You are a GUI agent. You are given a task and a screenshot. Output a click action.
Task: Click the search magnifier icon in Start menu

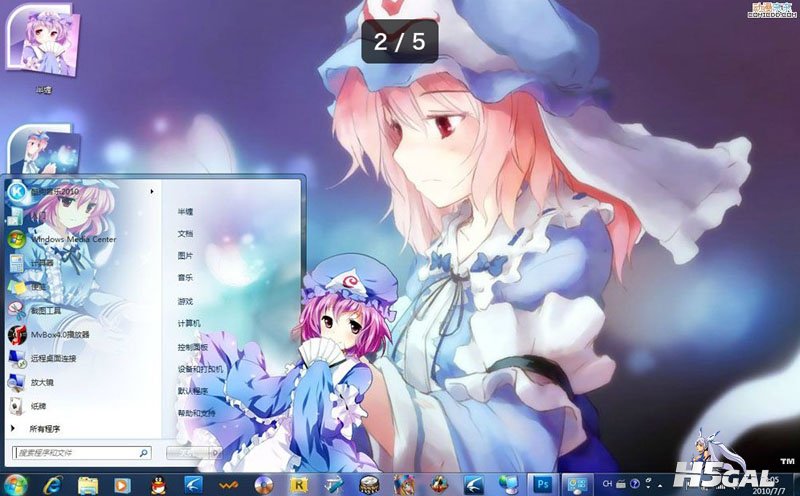(x=143, y=453)
